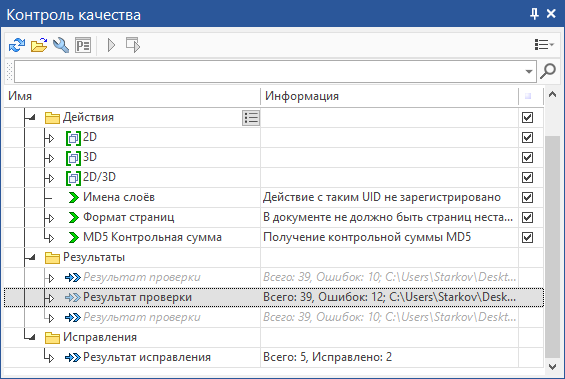565x379 pixels.
Task: Click the 3D group icon
Action: [74, 158]
